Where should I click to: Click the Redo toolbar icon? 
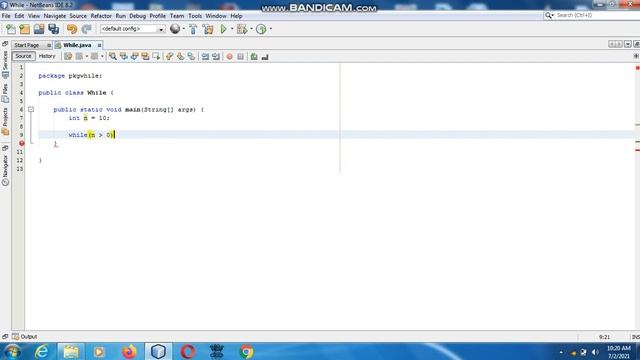pyautogui.click(x=86, y=29)
